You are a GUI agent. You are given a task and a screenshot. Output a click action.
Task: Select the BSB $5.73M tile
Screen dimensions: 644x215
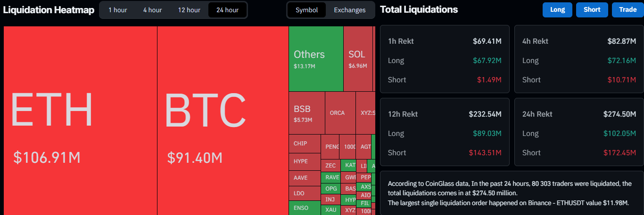306,113
